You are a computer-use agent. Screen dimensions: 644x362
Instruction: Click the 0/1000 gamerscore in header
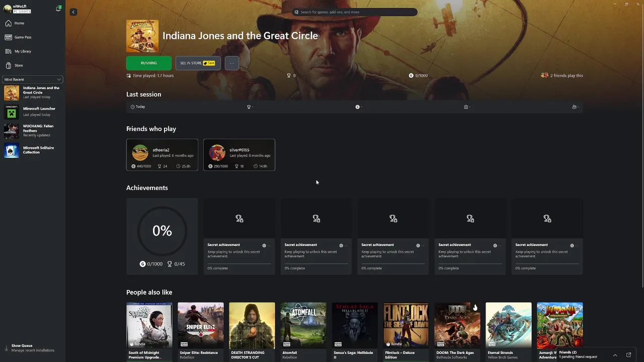[418, 75]
